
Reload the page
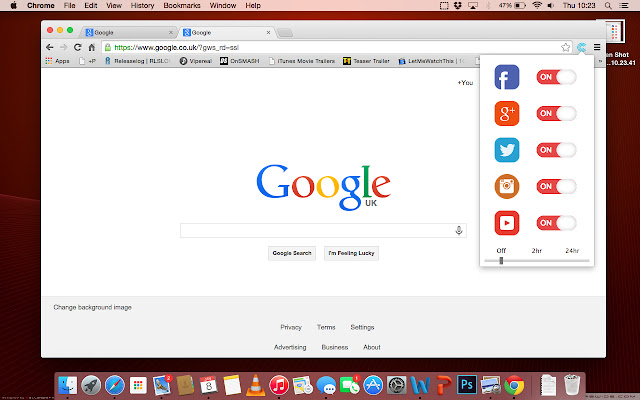click(x=78, y=47)
